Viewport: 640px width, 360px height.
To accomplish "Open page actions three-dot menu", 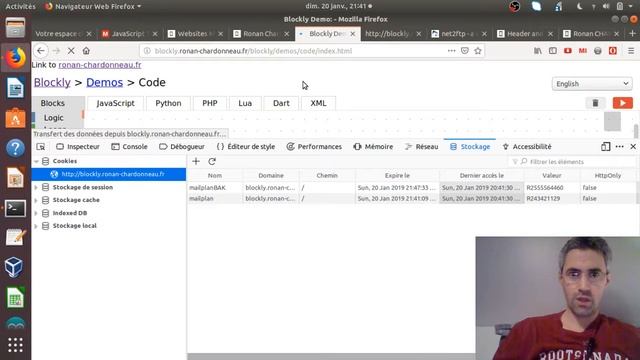I will pos(451,51).
